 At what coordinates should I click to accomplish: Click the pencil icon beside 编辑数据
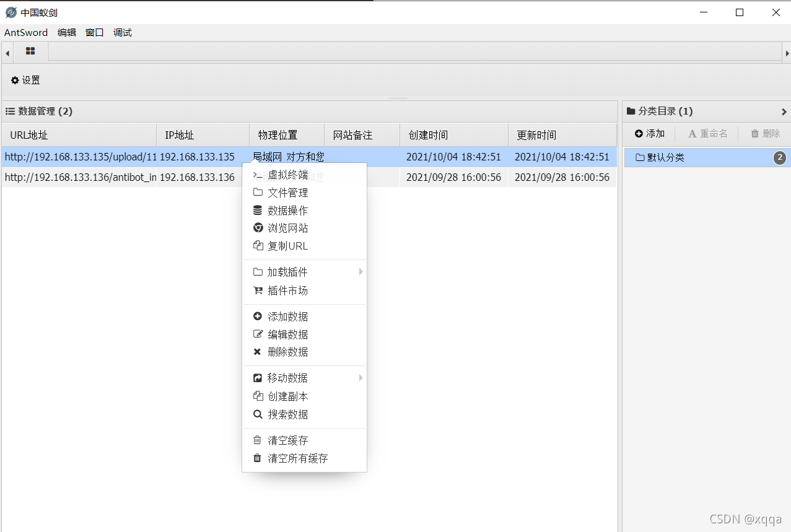click(258, 334)
